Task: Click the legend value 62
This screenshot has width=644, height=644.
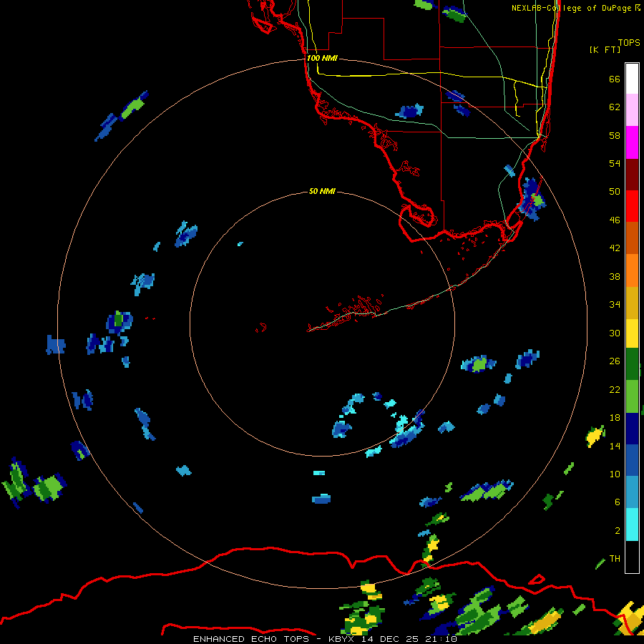Action: tap(615, 107)
